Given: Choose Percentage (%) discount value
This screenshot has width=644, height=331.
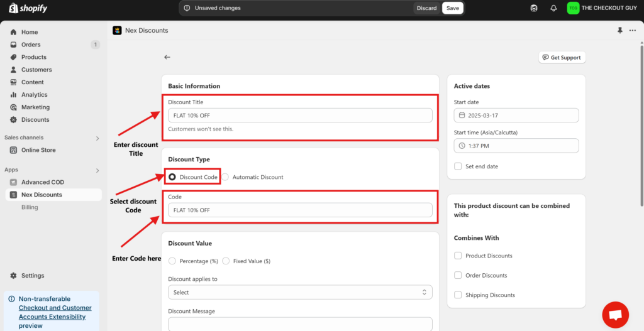Looking at the screenshot, I should click(172, 261).
